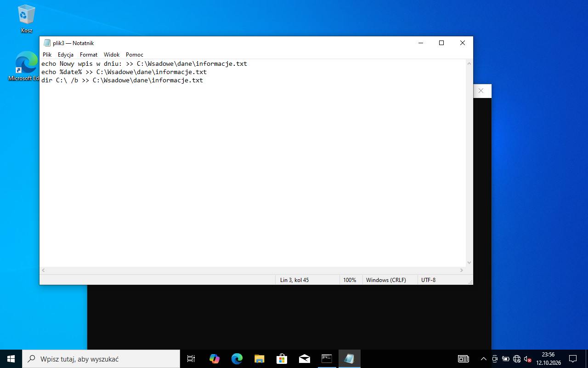Screen dimensions: 588x368
Task: Open the Format menu
Action: [x=89, y=54]
